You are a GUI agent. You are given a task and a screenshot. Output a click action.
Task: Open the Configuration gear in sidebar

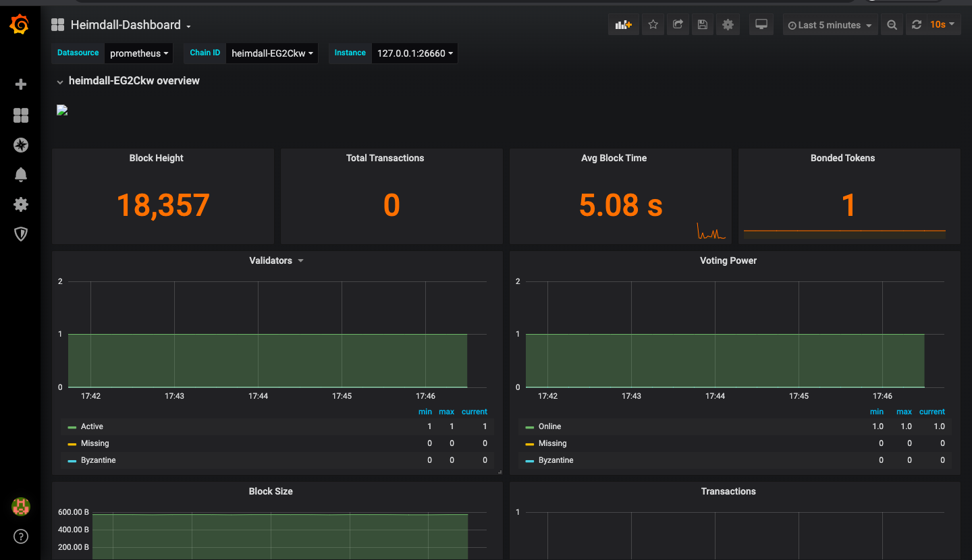click(21, 204)
